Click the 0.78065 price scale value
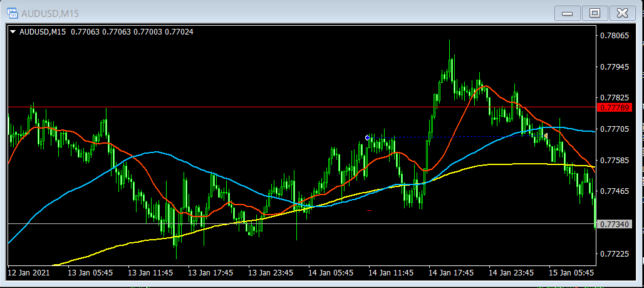Image resolution: width=644 pixels, height=288 pixels. 615,36
